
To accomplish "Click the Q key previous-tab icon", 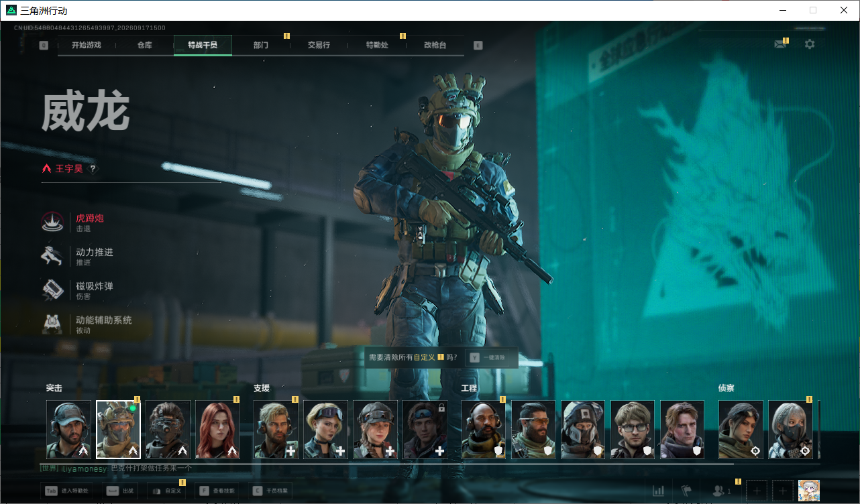I will tap(44, 46).
